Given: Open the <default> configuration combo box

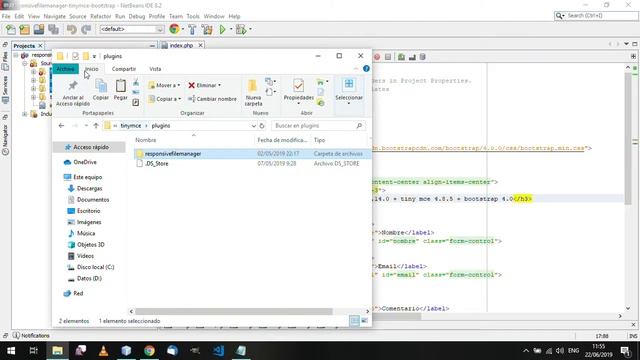Looking at the screenshot, I should (x=131, y=29).
